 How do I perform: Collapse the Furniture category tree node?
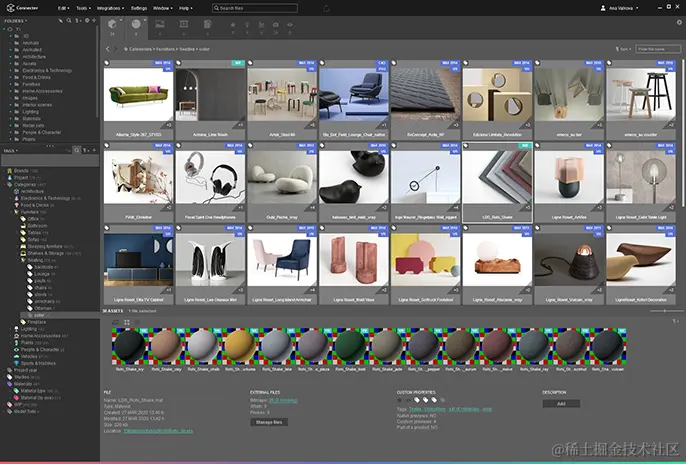click(9, 212)
